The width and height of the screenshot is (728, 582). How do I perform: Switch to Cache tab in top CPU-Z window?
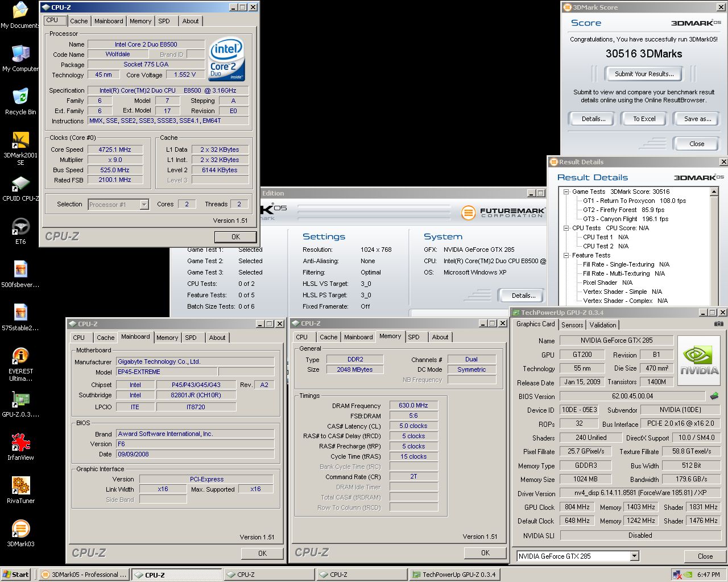[x=79, y=21]
